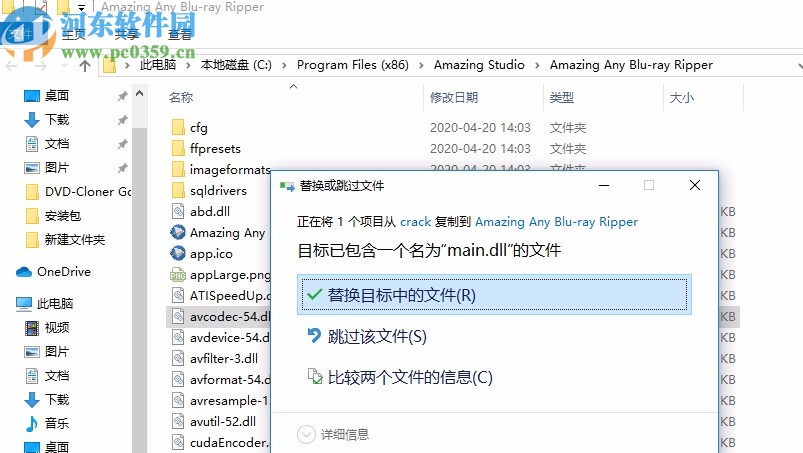This screenshot has height=453, width=803.
Task: Open the 查看 ribbon tab
Action: point(180,34)
